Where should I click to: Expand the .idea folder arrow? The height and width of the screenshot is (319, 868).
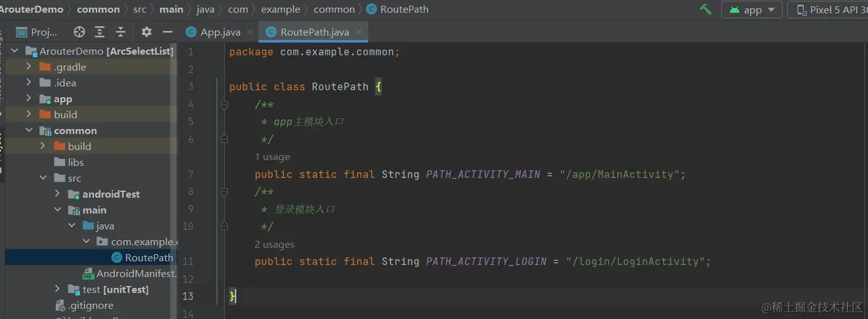(29, 83)
